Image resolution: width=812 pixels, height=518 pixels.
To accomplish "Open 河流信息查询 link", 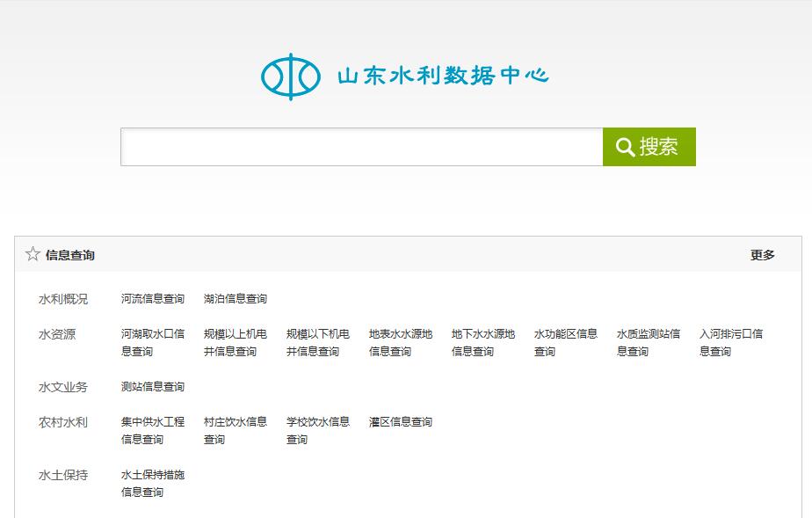I will pos(153,299).
